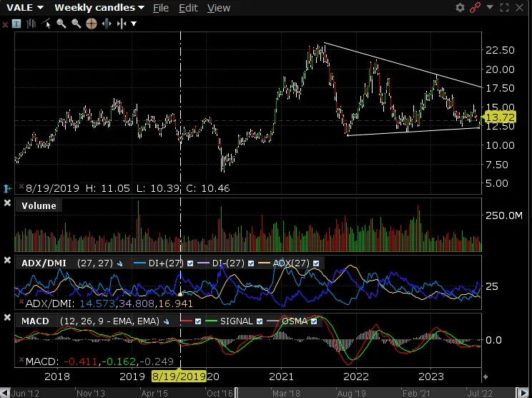Click MACD (12, 26, 9 - EMA, EMA) parameters
532x398 pixels.
[109, 321]
